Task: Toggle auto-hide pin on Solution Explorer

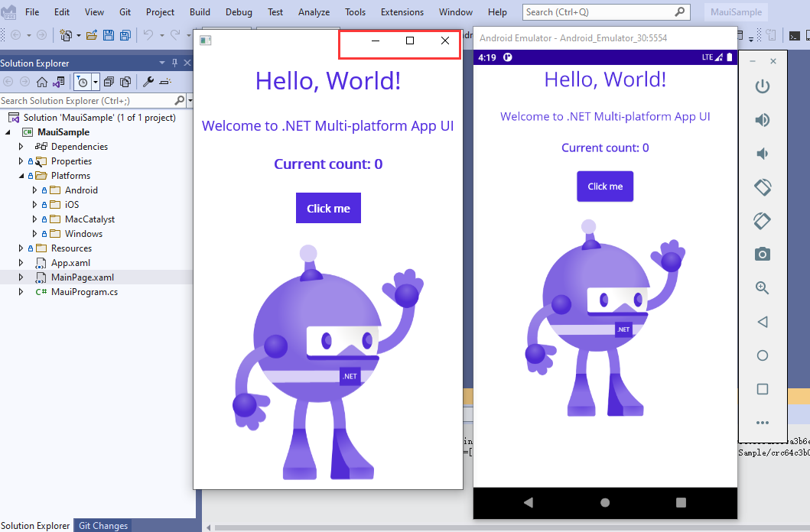Action: tap(174, 63)
